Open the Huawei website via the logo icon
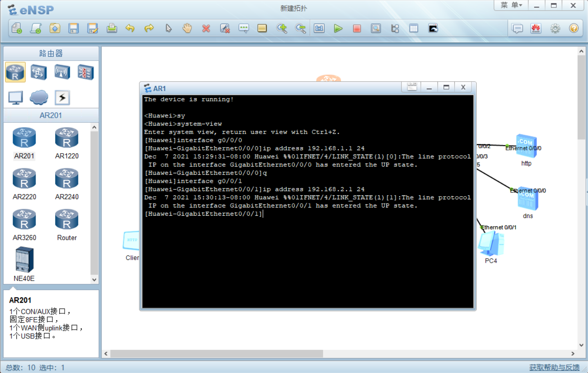 point(536,28)
